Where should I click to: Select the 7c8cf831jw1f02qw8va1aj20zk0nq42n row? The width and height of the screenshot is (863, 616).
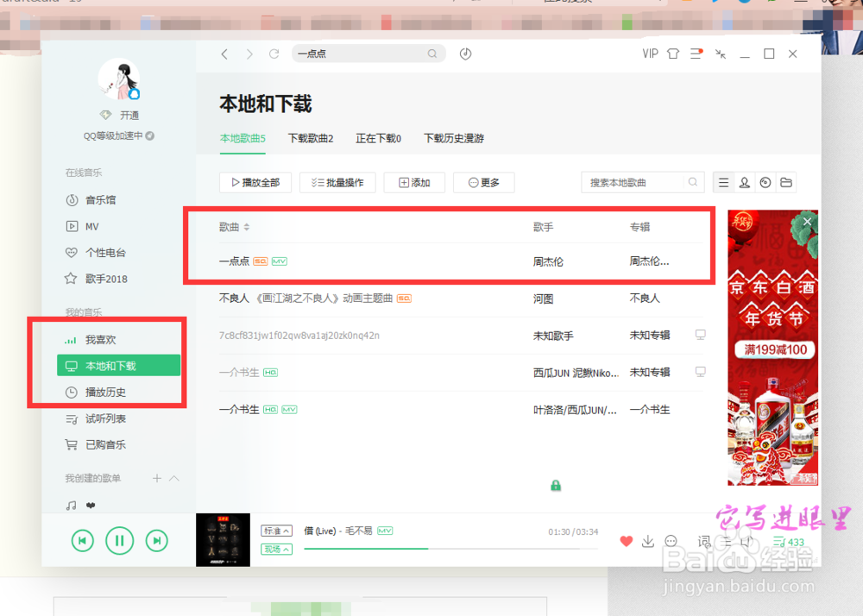click(x=461, y=336)
